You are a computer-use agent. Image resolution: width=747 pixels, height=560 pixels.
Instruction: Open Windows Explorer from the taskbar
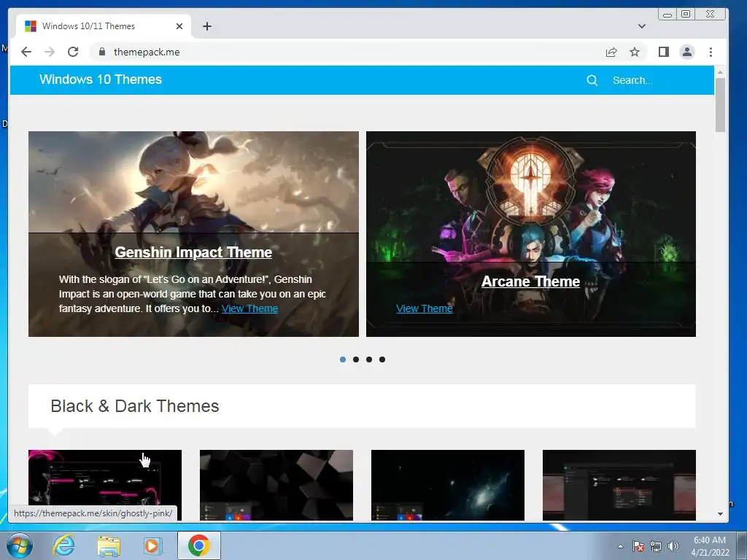click(109, 545)
